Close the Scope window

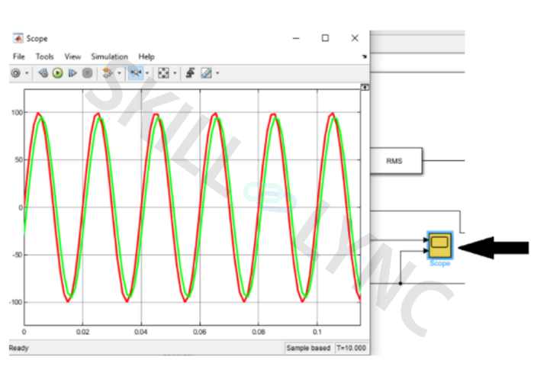tap(355, 38)
